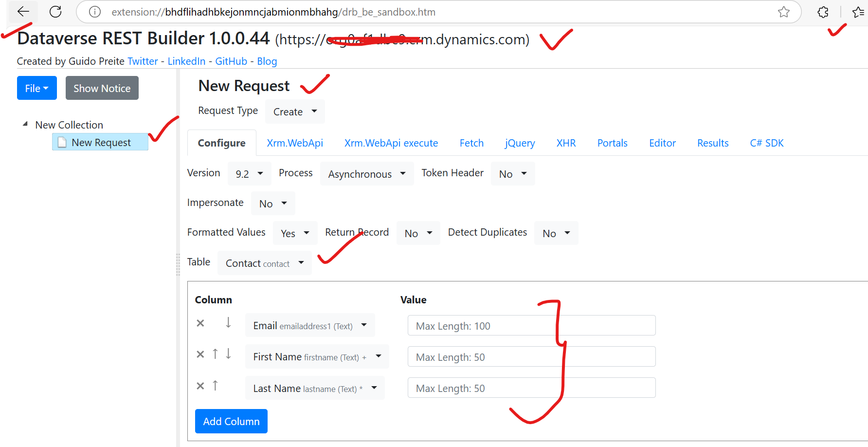The image size is (868, 447).
Task: Switch to the Results tab
Action: tap(713, 143)
